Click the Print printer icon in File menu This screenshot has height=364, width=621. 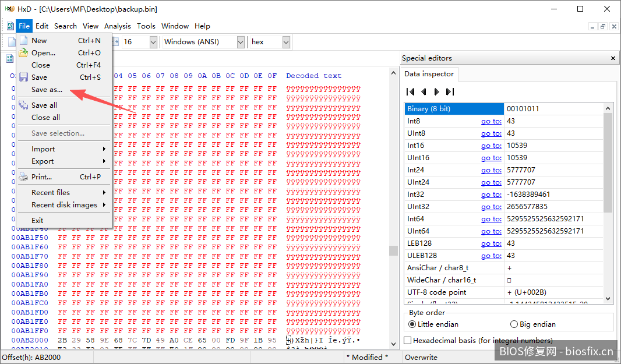coord(23,176)
